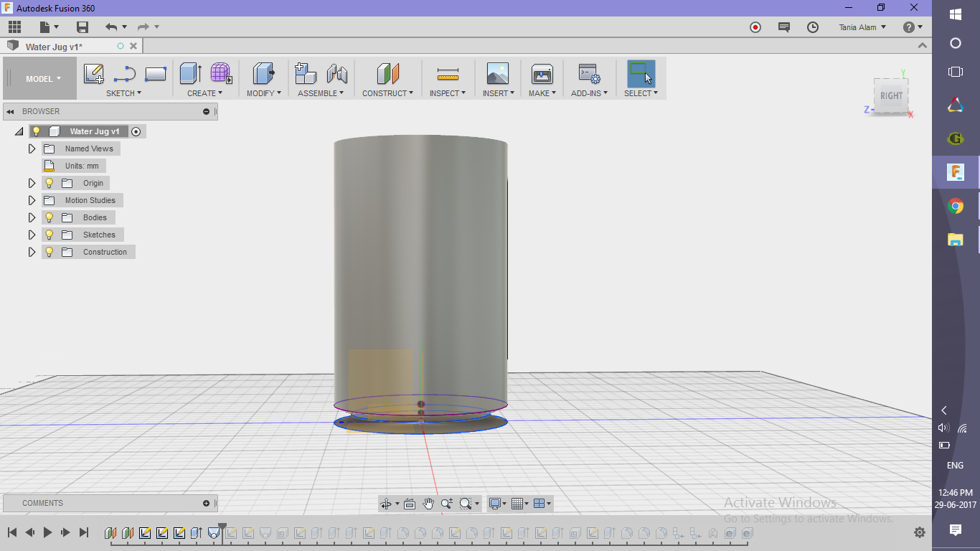This screenshot has height=551, width=980.
Task: Click the red record button icon
Action: [755, 27]
